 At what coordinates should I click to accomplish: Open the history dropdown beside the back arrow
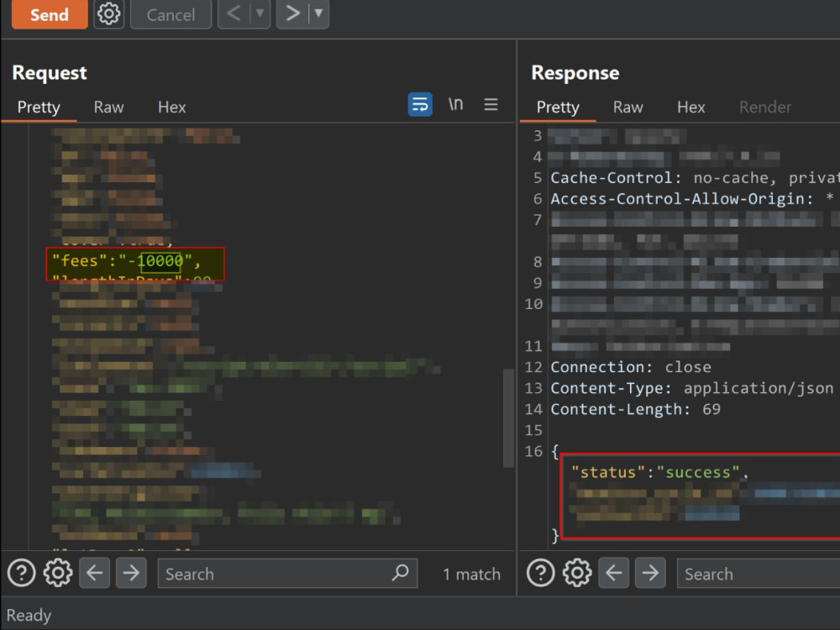click(x=260, y=13)
